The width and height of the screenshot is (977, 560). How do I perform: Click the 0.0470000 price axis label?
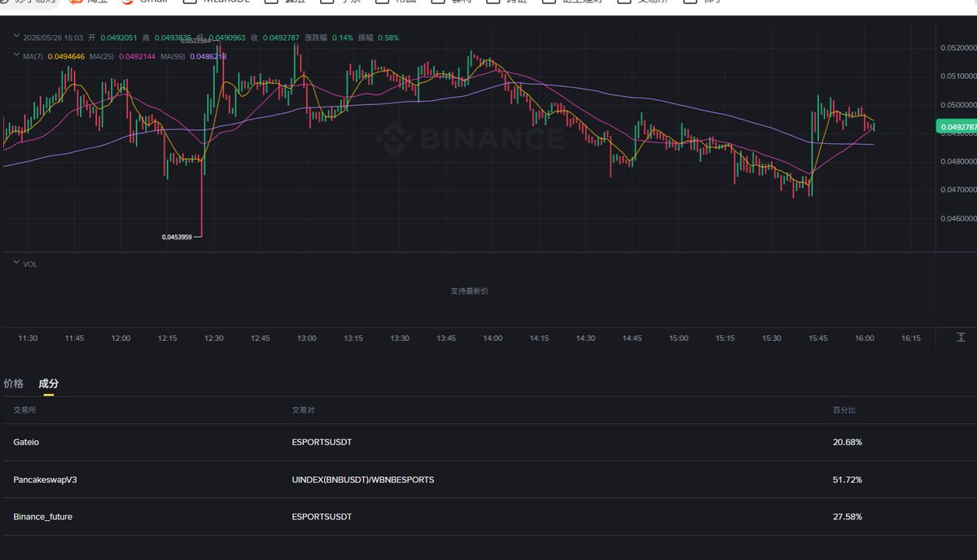958,190
